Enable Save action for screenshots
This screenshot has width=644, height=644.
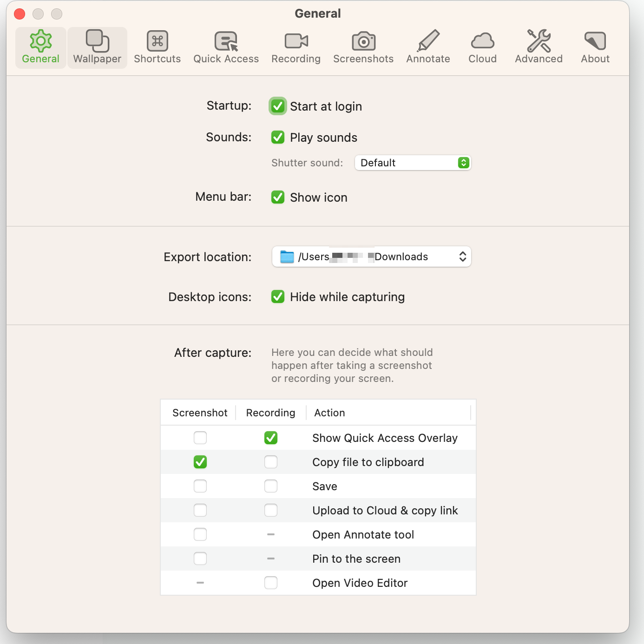click(200, 486)
